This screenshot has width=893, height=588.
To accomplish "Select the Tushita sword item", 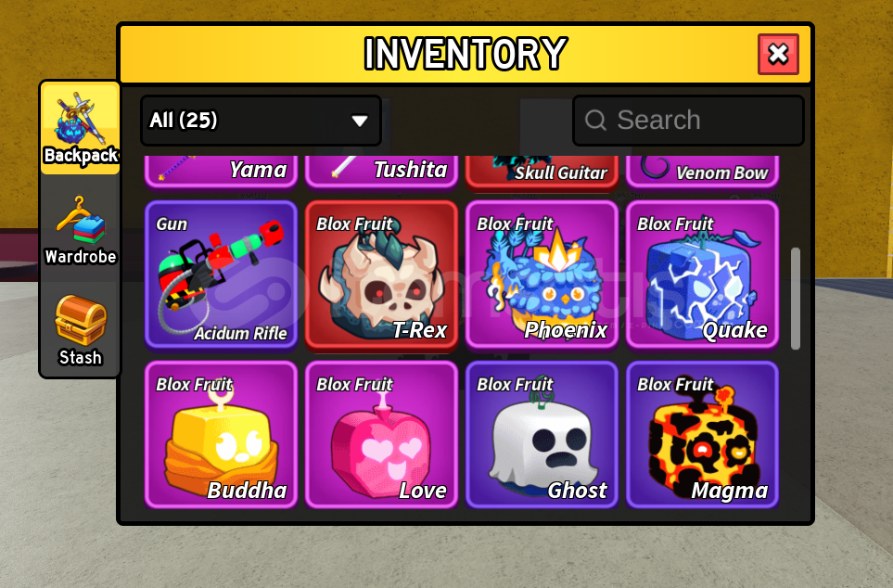I will pyautogui.click(x=381, y=171).
